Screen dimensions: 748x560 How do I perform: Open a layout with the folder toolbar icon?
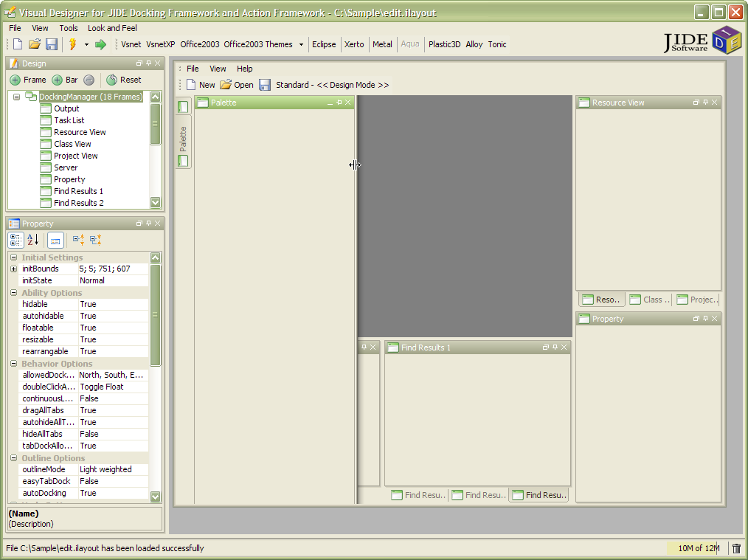35,44
